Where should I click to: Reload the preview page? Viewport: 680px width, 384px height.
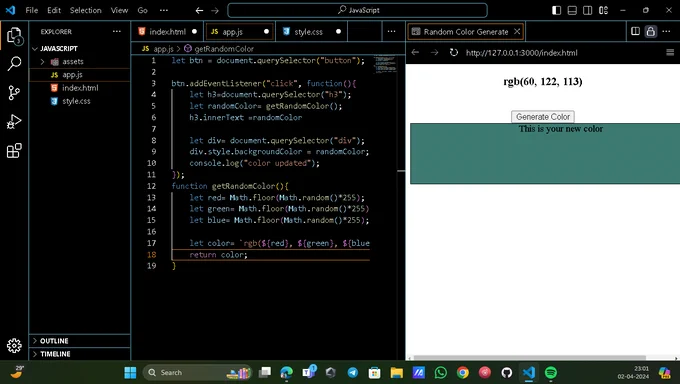454,53
